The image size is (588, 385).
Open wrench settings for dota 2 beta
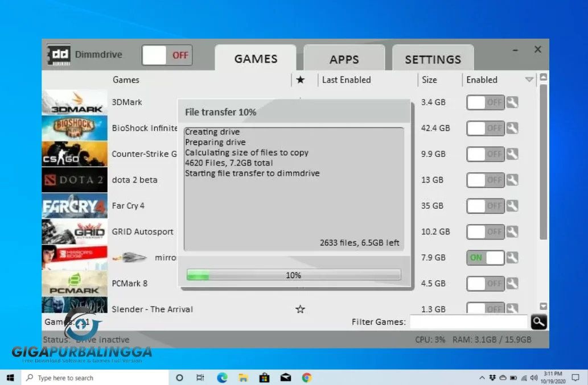click(512, 180)
